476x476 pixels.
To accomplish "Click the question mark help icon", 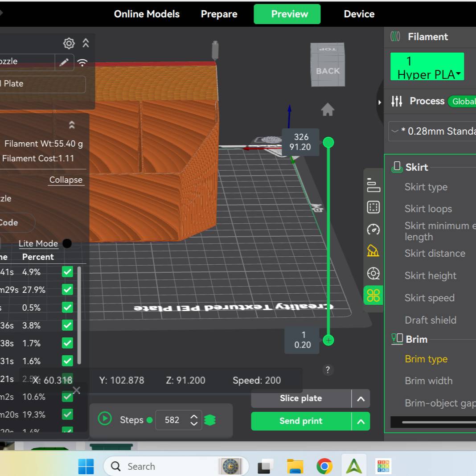I will coord(328,369).
